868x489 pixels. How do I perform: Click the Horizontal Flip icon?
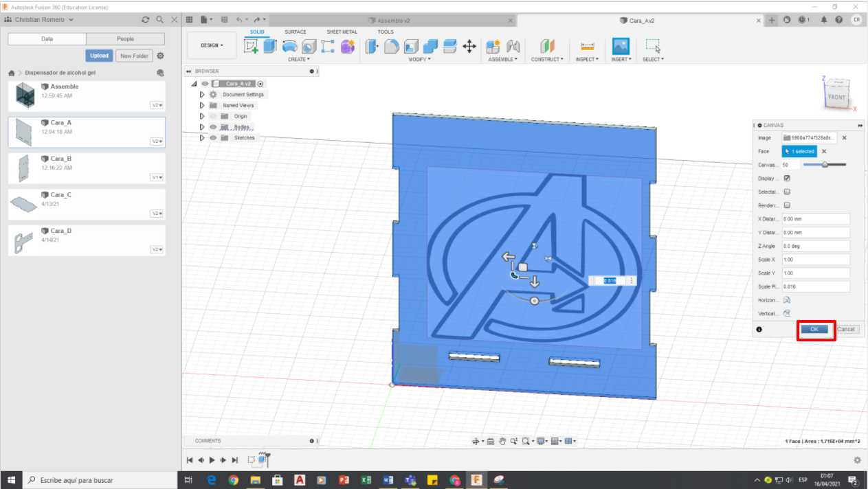point(787,300)
